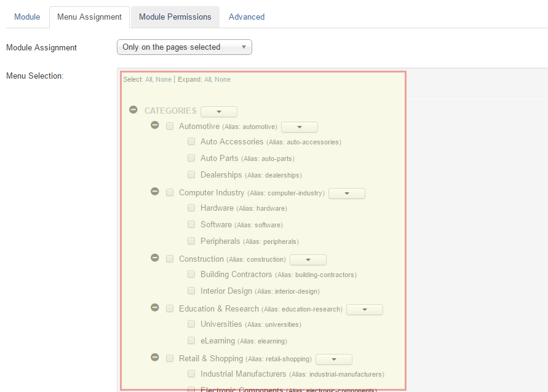This screenshot has width=548, height=392.
Task: Check the eLearning checkbox
Action: point(191,340)
